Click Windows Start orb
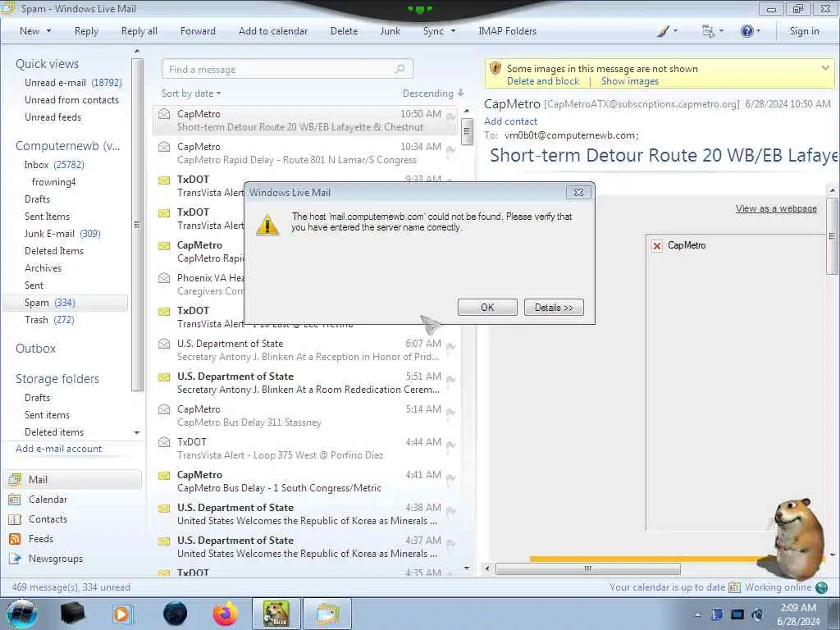Image resolution: width=840 pixels, height=630 pixels. pyautogui.click(x=22, y=614)
